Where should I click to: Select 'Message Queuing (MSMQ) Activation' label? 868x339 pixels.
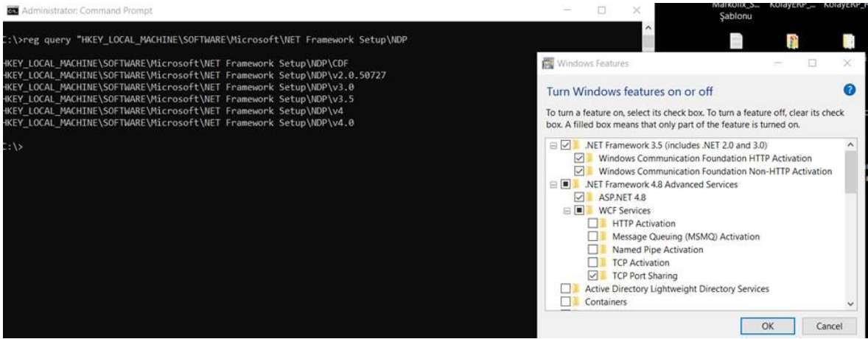coord(686,237)
